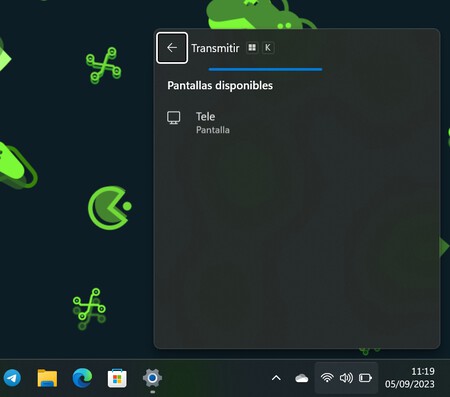The image size is (450, 397).
Task: Launch Microsoft Edge from the taskbar
Action: tap(82, 378)
